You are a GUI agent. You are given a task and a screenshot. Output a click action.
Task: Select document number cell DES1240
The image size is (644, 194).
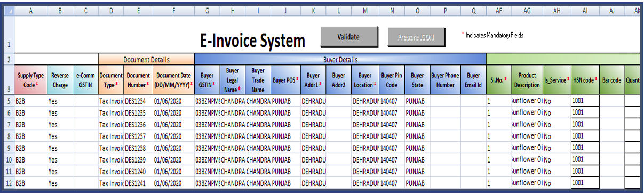pyautogui.click(x=138, y=172)
